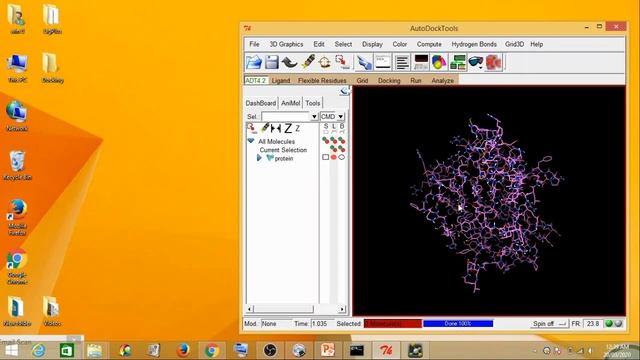Open the command line panel icon
Image resolution: width=640 pixels, height=360 pixels.
[383, 62]
